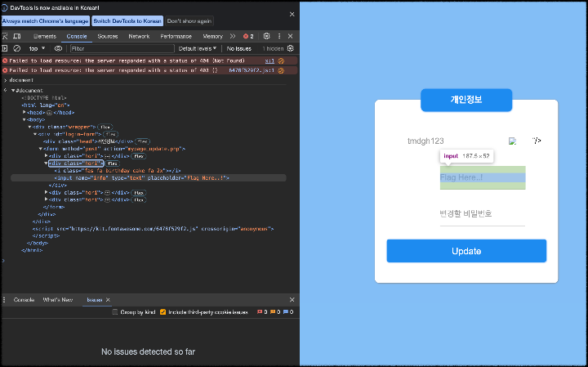This screenshot has width=588, height=367.
Task: Open the 6478f529f2.js:1 source link
Action: [252, 70]
